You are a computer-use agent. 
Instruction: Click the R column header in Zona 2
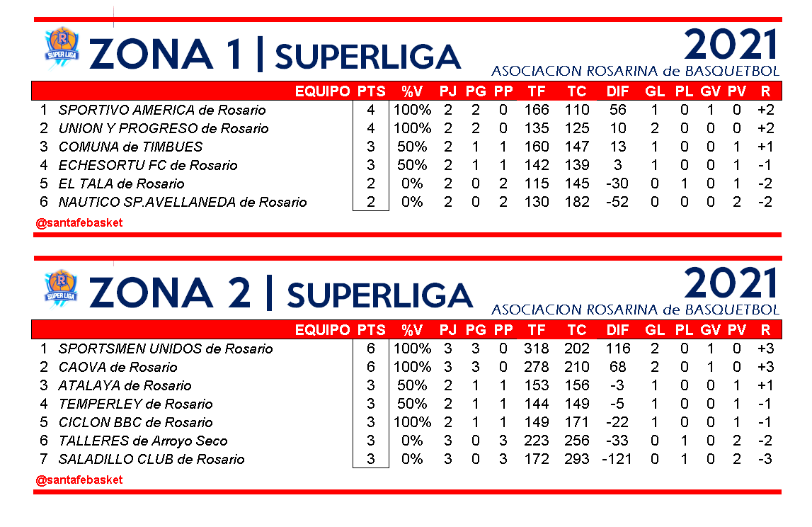pos(765,329)
